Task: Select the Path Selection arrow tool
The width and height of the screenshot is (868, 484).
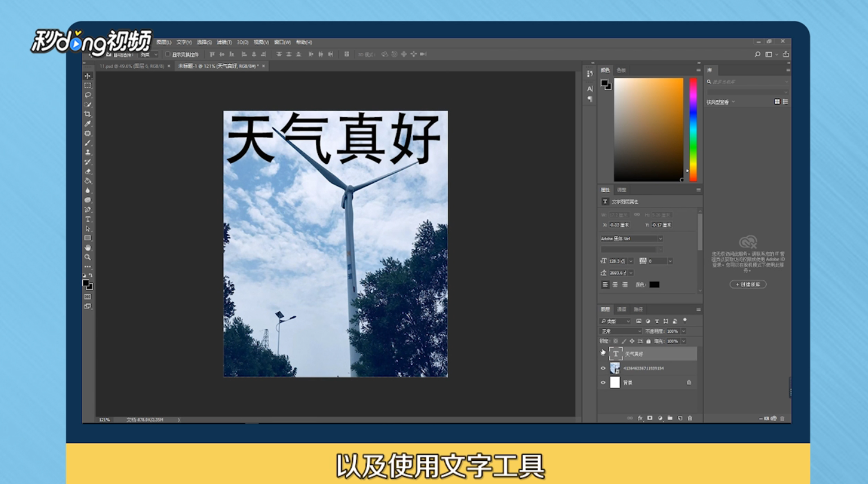Action: [x=88, y=229]
